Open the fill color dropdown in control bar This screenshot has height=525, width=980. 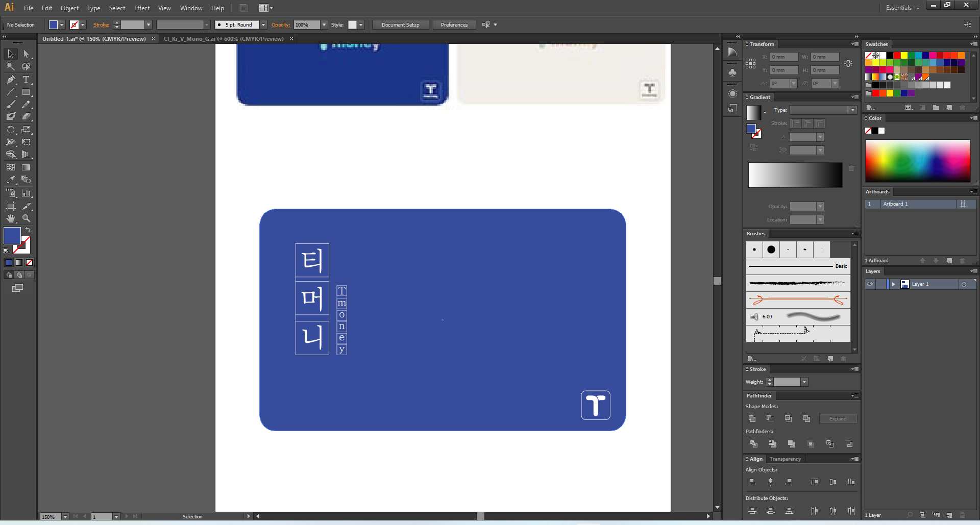point(62,25)
